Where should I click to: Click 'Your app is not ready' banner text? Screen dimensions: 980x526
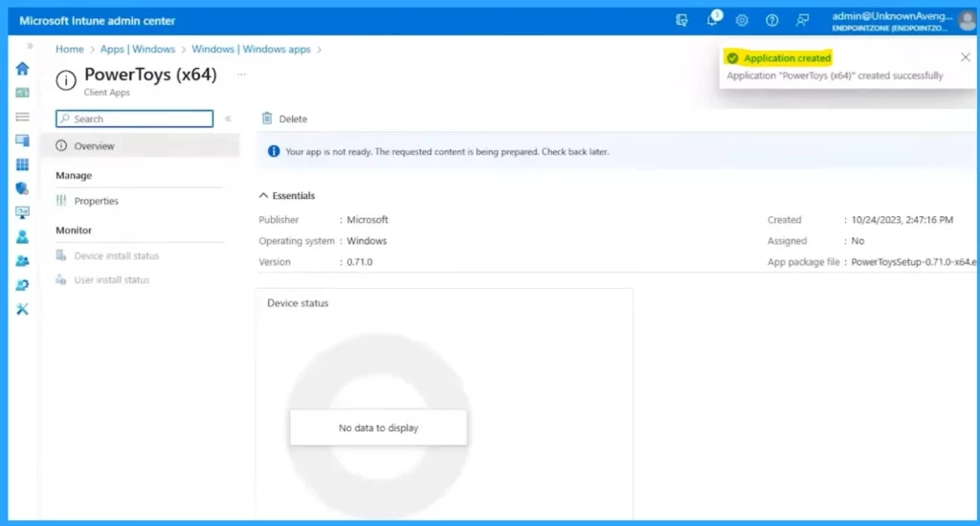point(447,151)
